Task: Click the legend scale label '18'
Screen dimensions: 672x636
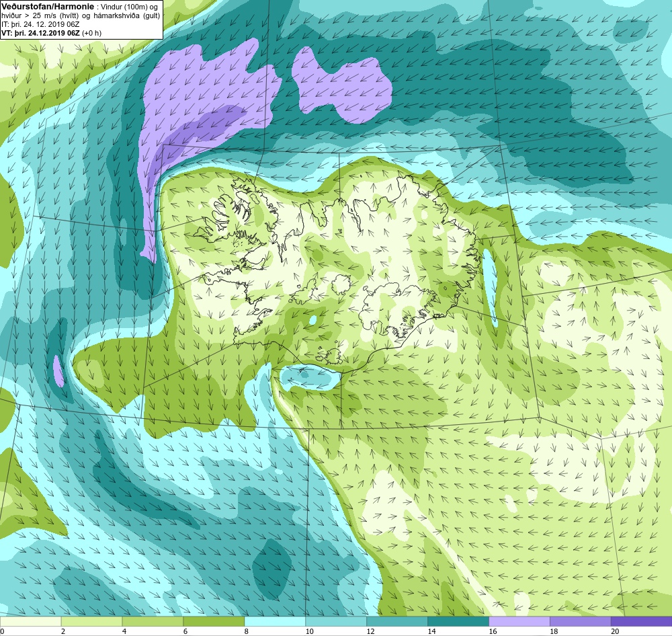Action: point(554,631)
